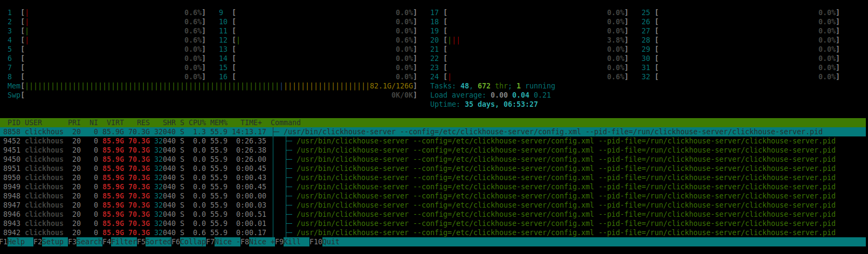
Task: Select the process row with PID 8946
Action: pyautogui.click(x=433, y=214)
